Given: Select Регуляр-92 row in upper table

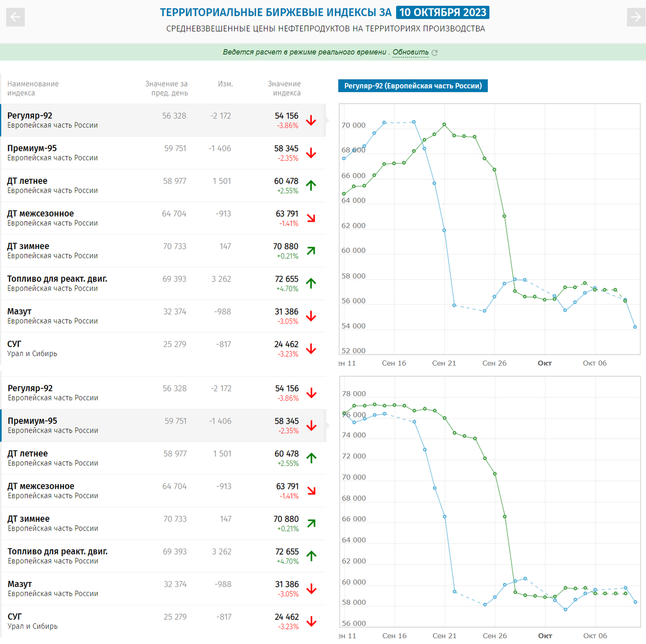Looking at the screenshot, I should (x=163, y=121).
